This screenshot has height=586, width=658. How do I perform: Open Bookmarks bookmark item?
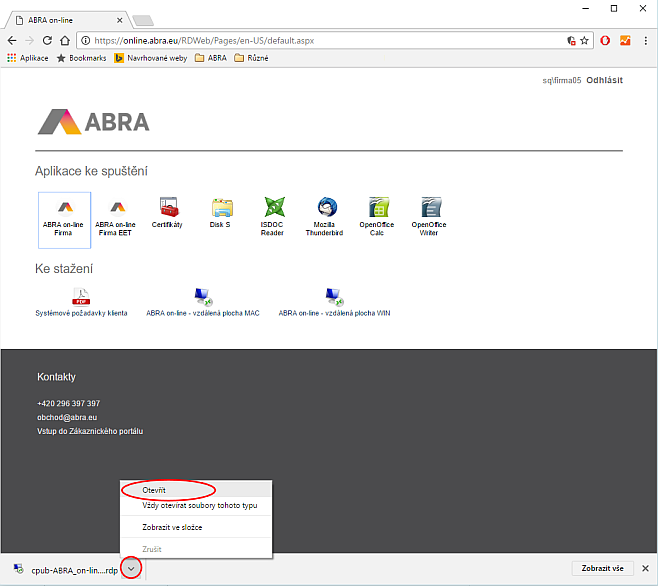(81, 58)
